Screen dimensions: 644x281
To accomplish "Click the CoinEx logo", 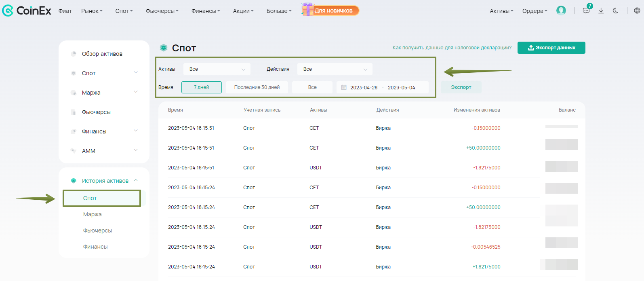I will tap(27, 11).
